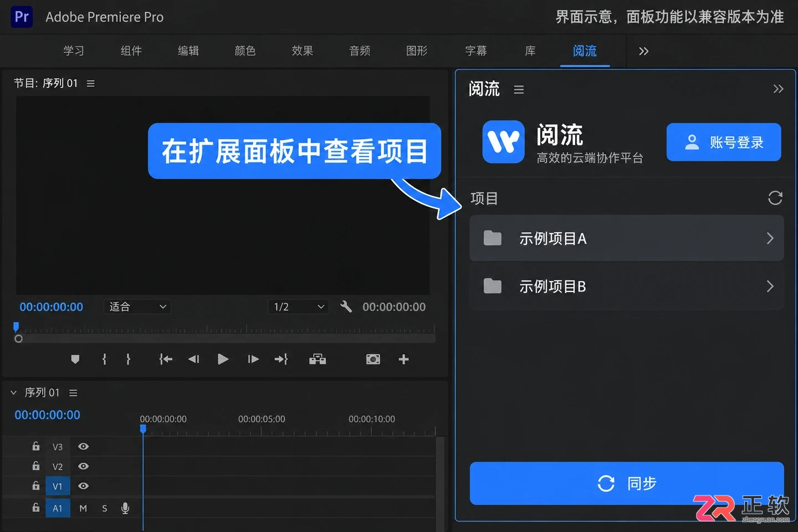
Task: Collapse the 阅流 panel with the double chevron
Action: click(x=778, y=89)
